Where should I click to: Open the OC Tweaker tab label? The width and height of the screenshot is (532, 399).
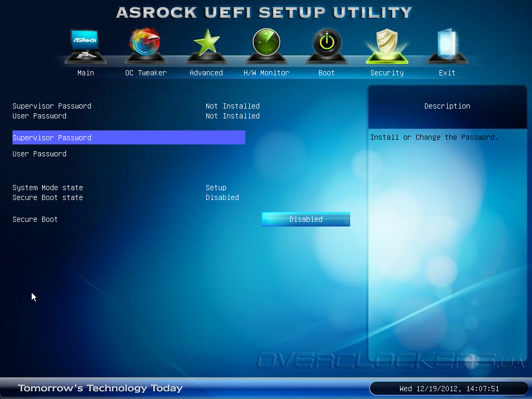pyautogui.click(x=146, y=73)
